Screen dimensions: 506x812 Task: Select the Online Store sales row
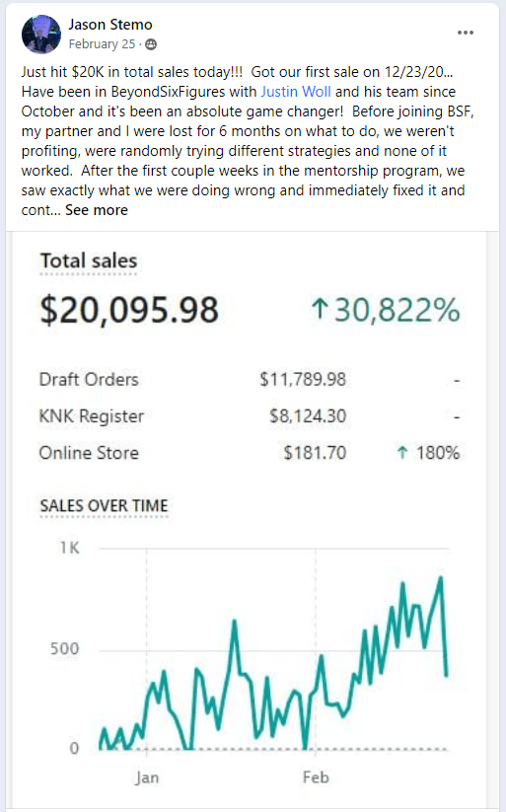[x=250, y=453]
